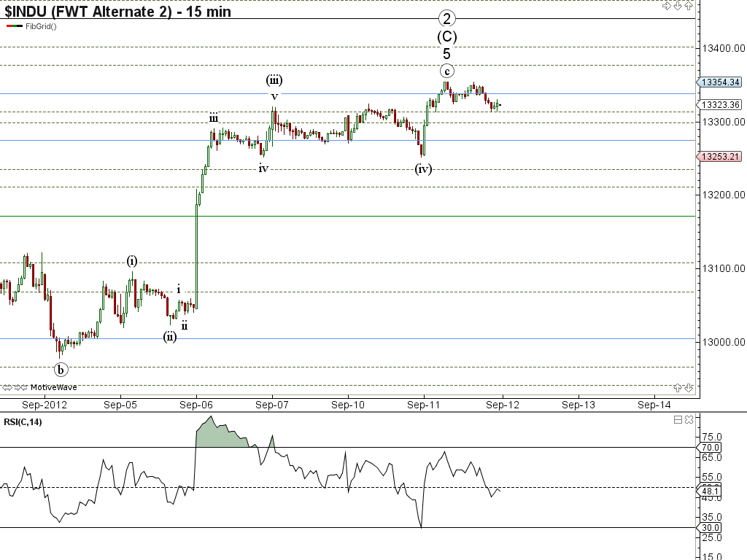Screen dimensions: 747x560
Task: Click the RSI 70.0 overbought level tag
Action: 711,447
